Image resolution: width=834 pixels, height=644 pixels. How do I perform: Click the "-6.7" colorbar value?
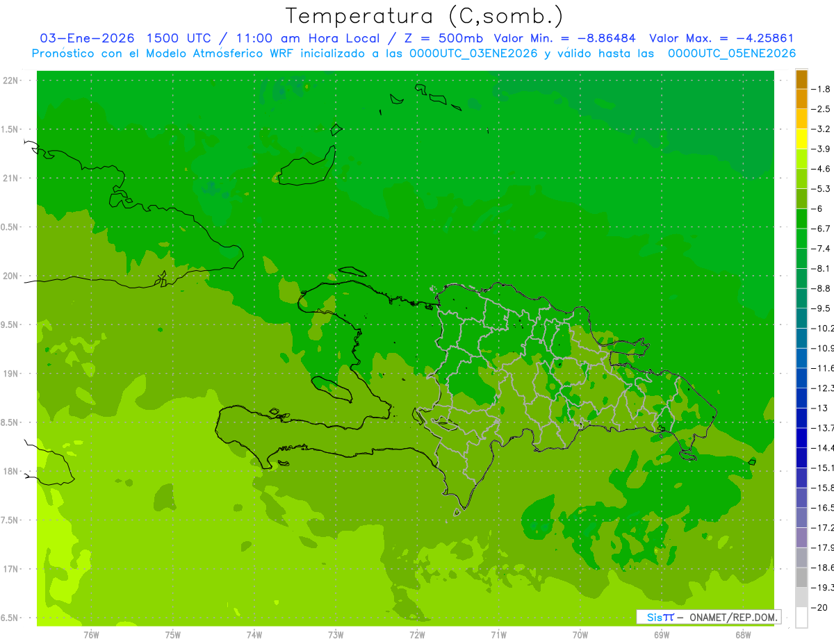click(x=821, y=229)
